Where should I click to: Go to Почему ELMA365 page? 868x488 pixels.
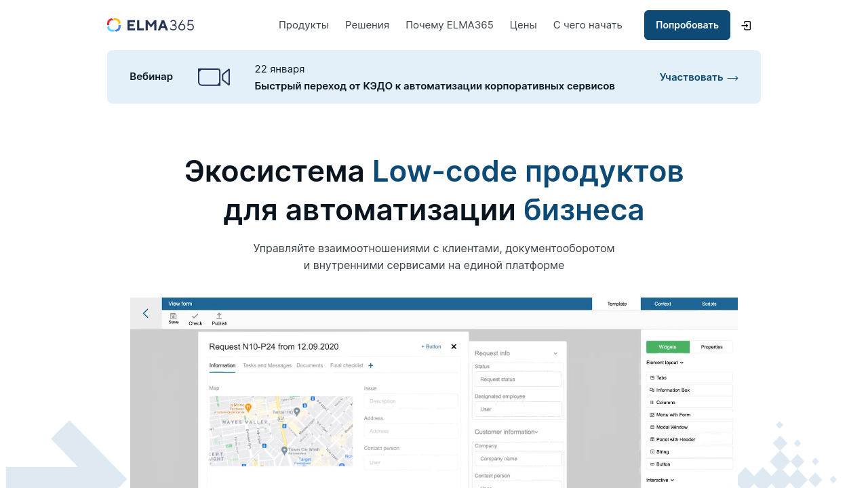pos(450,25)
